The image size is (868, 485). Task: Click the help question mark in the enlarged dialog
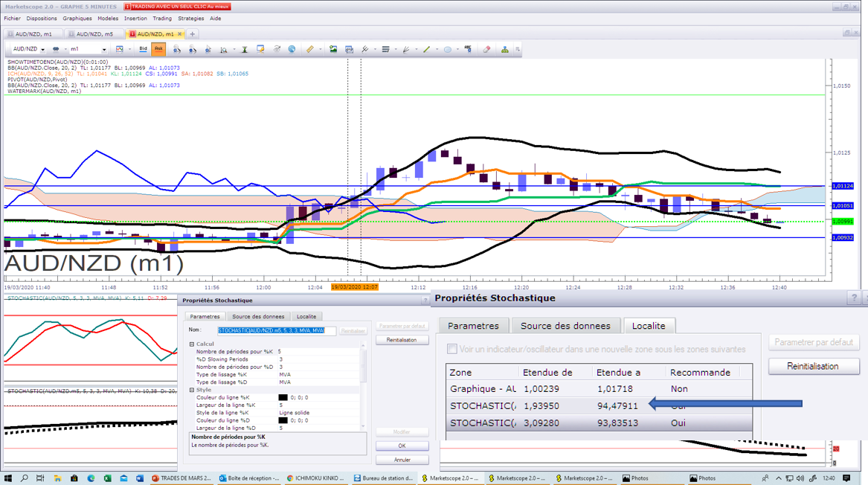click(x=854, y=298)
